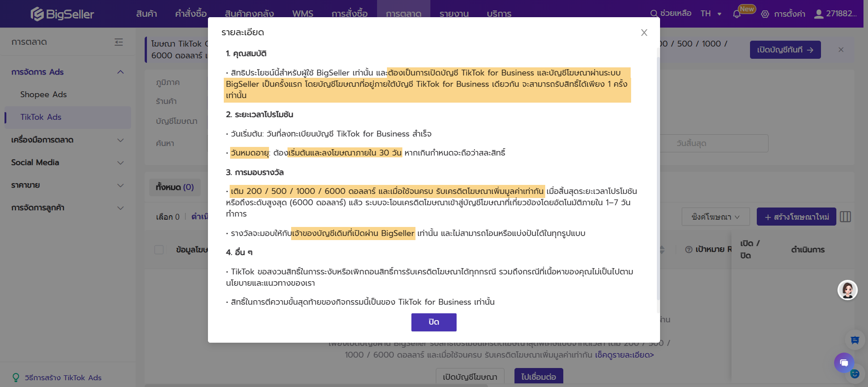The height and width of the screenshot is (387, 868).
Task: Click the column settings icon
Action: click(x=845, y=217)
